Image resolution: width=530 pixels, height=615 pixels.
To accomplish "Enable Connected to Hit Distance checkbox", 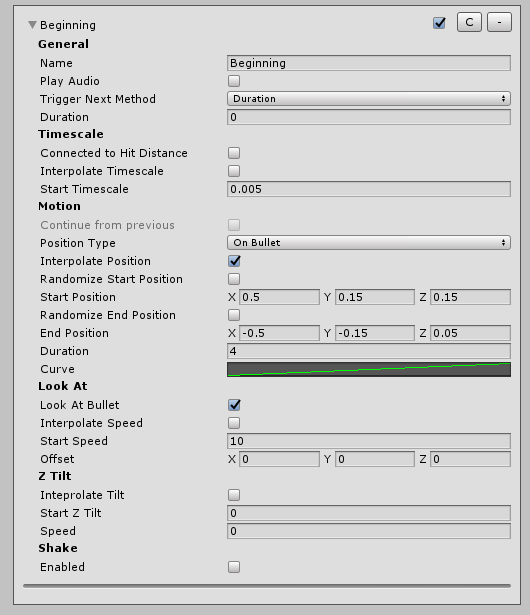I will coord(234,153).
